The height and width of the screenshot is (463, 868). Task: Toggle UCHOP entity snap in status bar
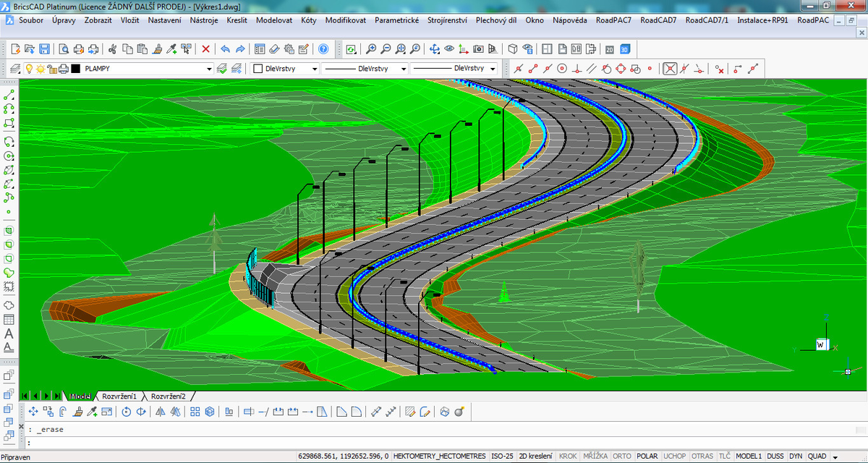coord(675,456)
